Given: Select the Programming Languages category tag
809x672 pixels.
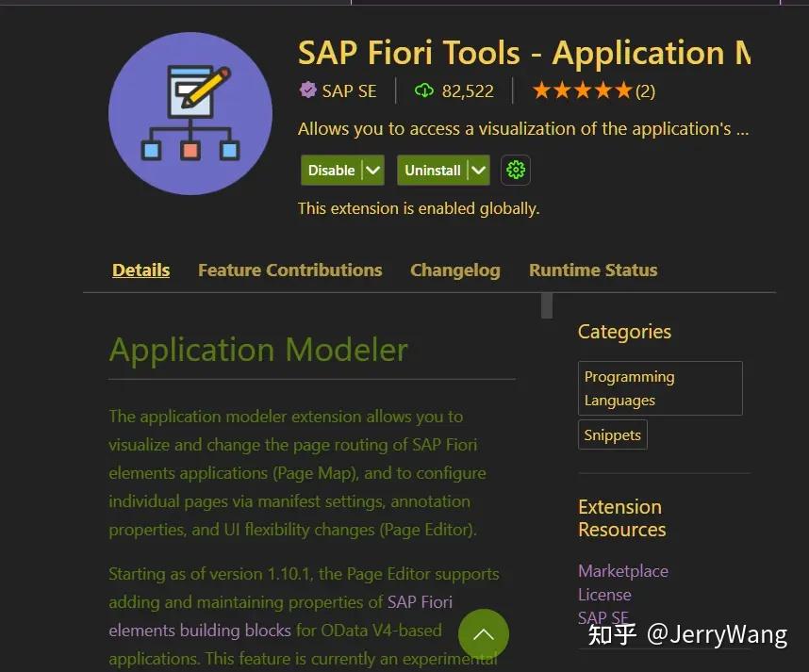Looking at the screenshot, I should click(660, 387).
